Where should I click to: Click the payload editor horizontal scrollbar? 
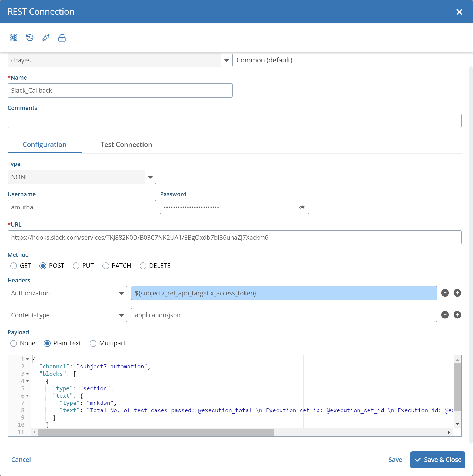pos(156,432)
